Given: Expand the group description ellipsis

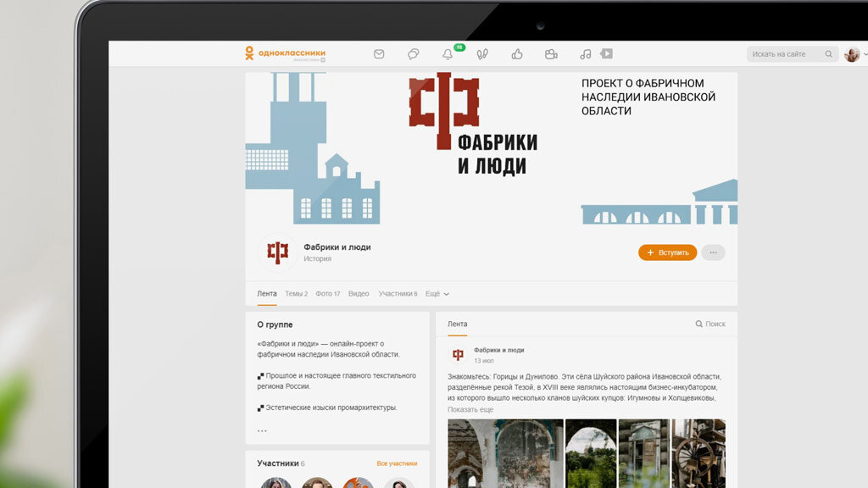Looking at the screenshot, I should [x=262, y=430].
